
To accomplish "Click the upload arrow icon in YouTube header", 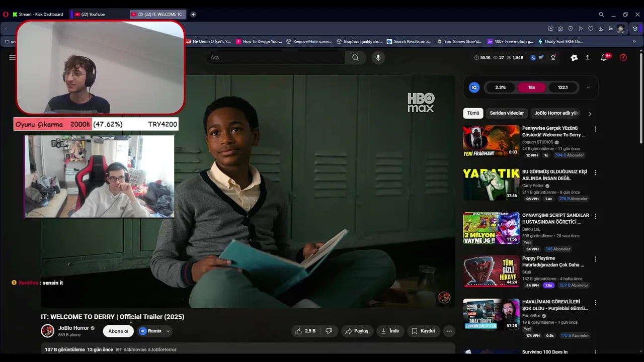I will click(587, 57).
